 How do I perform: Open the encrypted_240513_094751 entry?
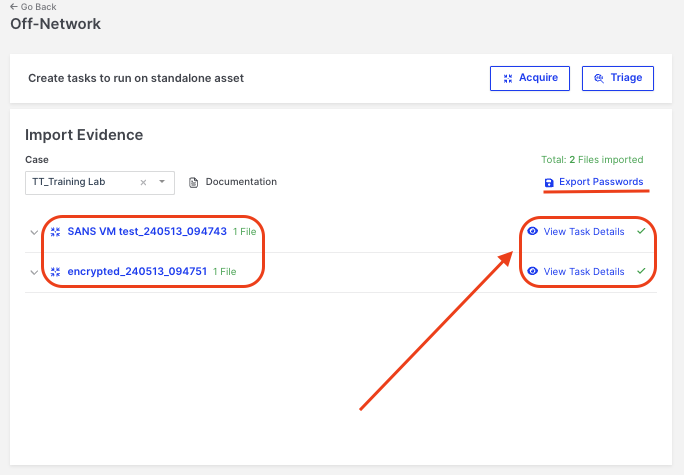tap(137, 272)
